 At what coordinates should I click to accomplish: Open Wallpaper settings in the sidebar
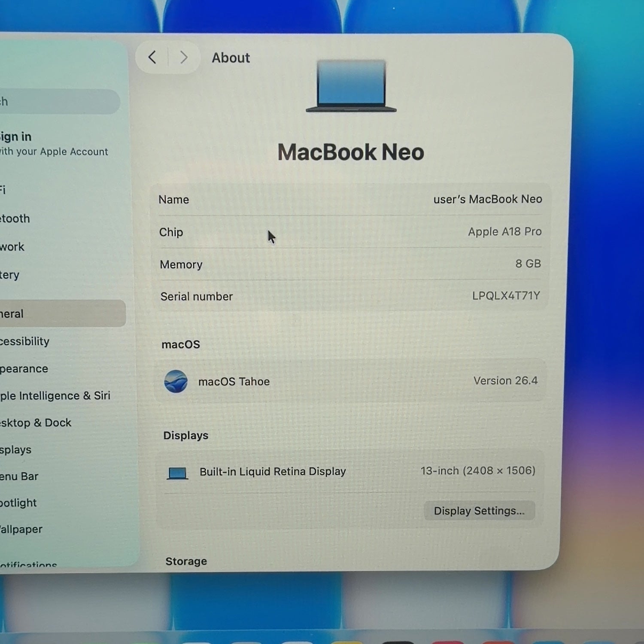pos(21,529)
